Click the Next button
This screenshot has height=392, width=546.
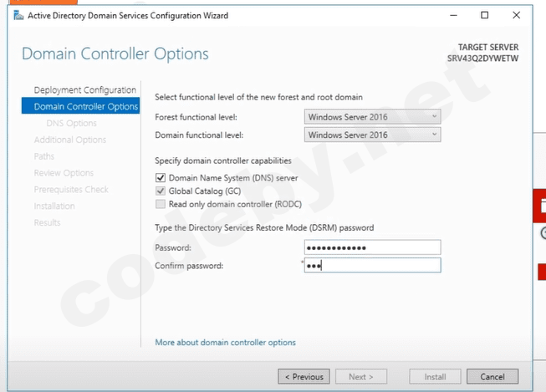[x=361, y=377]
